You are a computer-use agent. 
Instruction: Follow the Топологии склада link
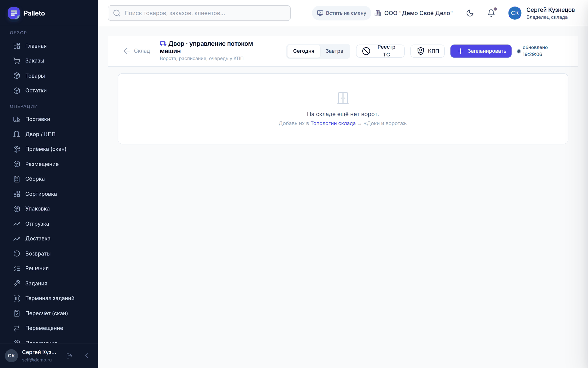point(333,123)
